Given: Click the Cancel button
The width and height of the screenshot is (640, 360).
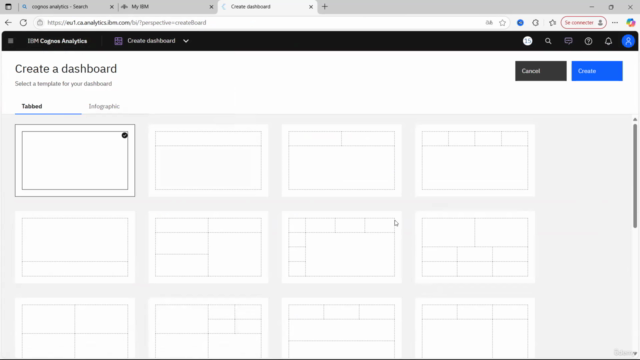Looking at the screenshot, I should pos(541,71).
